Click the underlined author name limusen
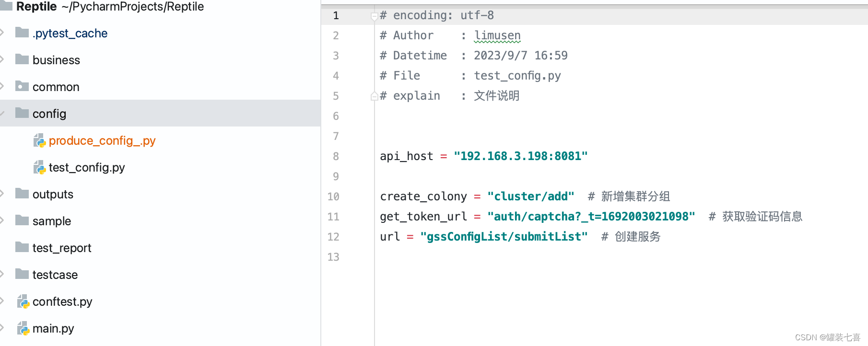The height and width of the screenshot is (346, 868). tap(497, 35)
